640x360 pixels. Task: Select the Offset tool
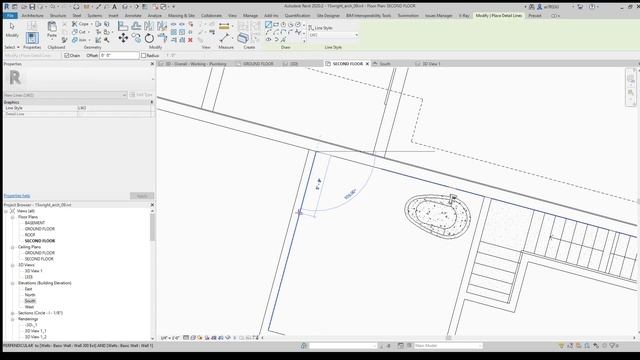(x=136, y=26)
